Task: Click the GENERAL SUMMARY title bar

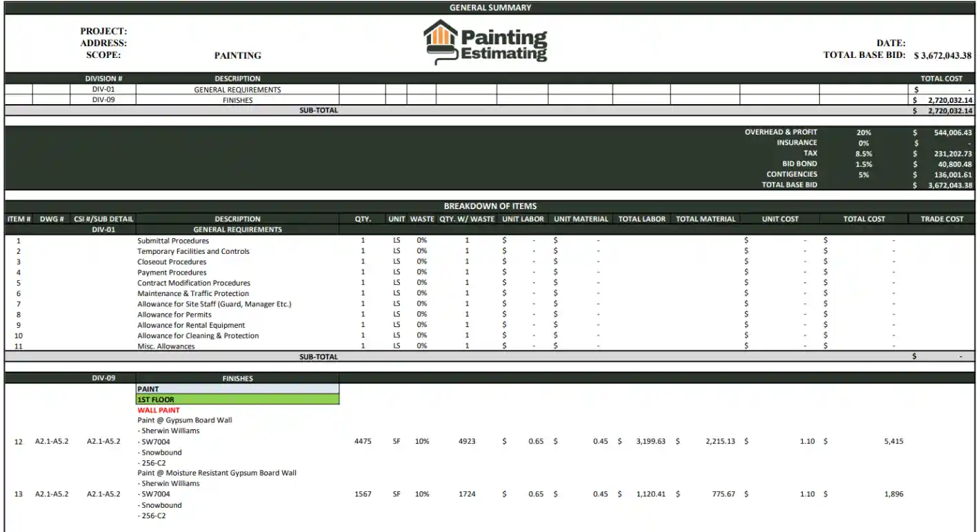Action: [x=490, y=7]
